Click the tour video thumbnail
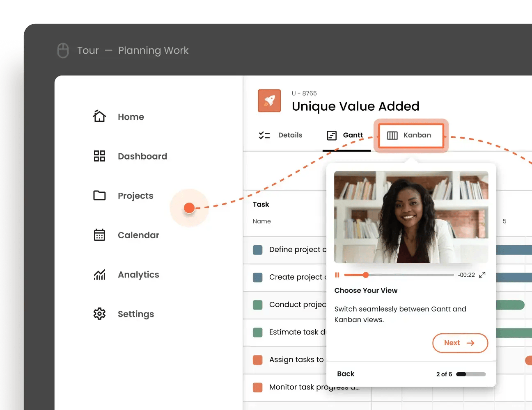Screen dimensions: 532x410 tap(411, 217)
